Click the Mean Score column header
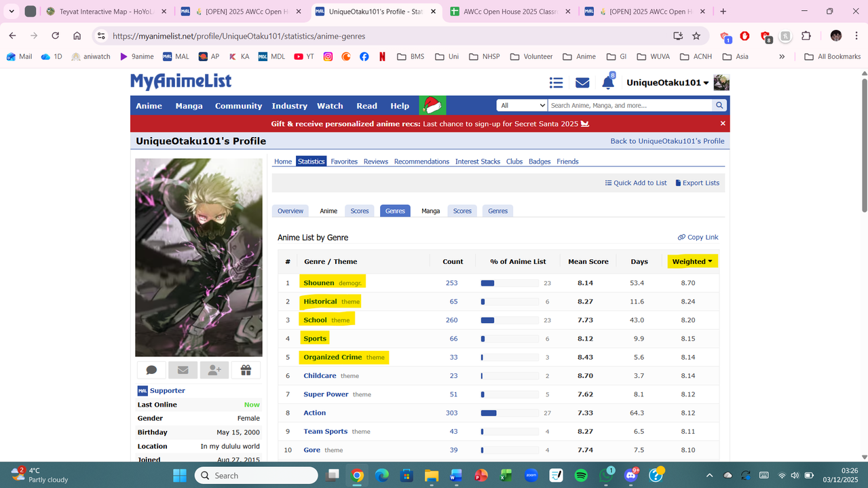Image resolution: width=868 pixels, height=488 pixels. pyautogui.click(x=588, y=261)
